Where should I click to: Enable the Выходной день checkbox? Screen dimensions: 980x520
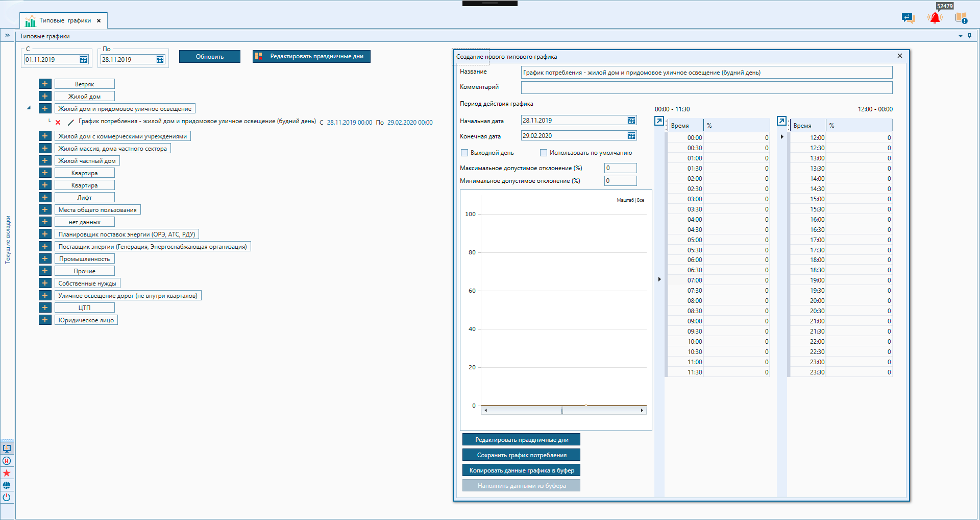[x=464, y=153]
